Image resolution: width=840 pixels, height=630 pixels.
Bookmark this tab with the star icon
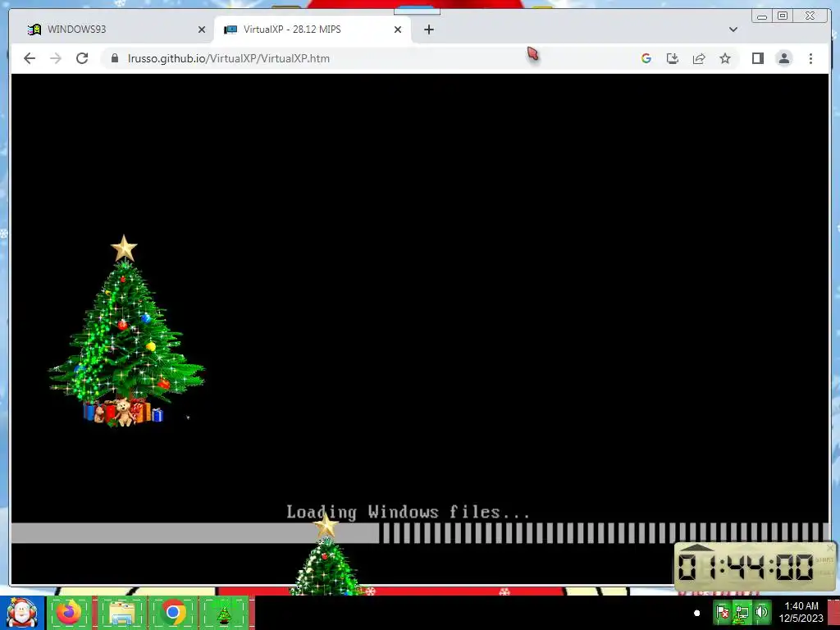(x=725, y=58)
